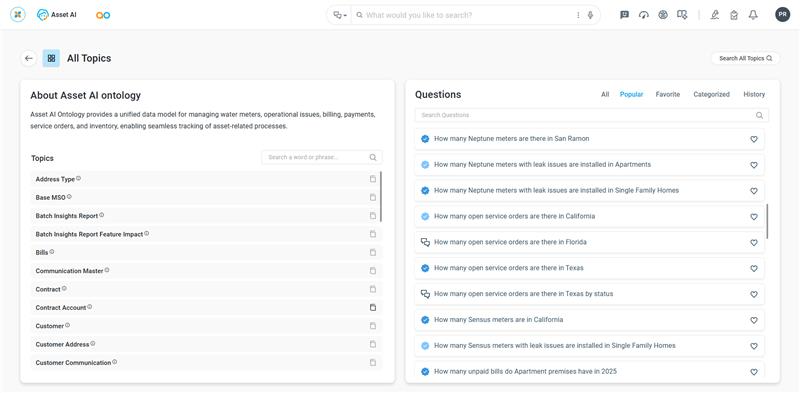
Task: Switch to the History questions tab
Action: pos(754,94)
